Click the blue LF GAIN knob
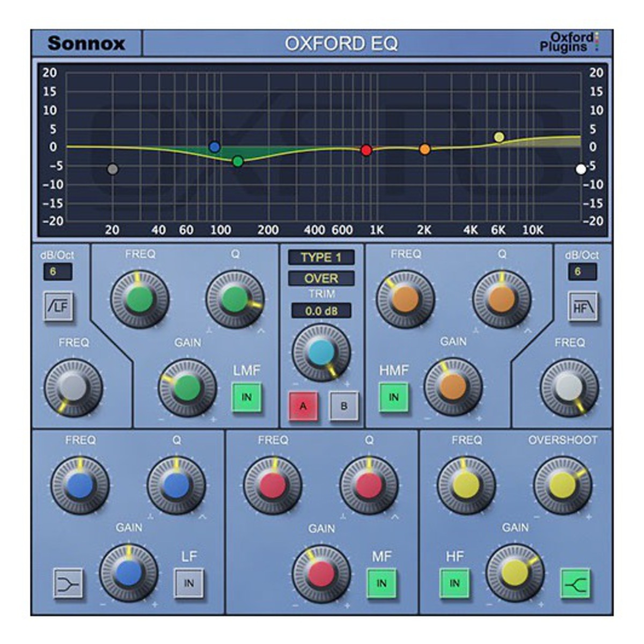644x644 pixels. point(129,573)
